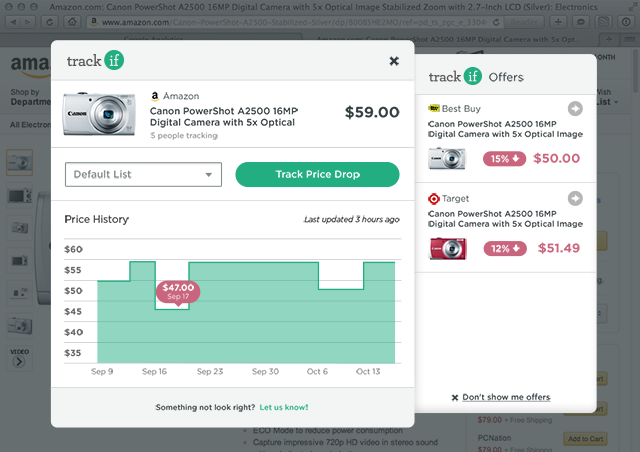
Task: Click the 12% price drop badge
Action: [x=505, y=248]
